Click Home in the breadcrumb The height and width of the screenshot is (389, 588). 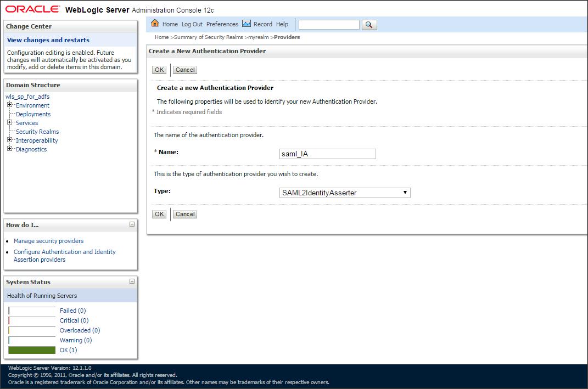point(161,37)
